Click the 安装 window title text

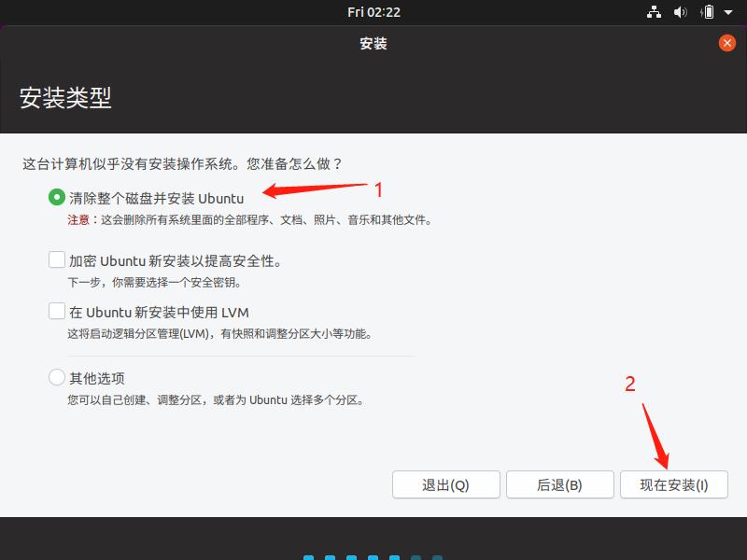coord(373,43)
